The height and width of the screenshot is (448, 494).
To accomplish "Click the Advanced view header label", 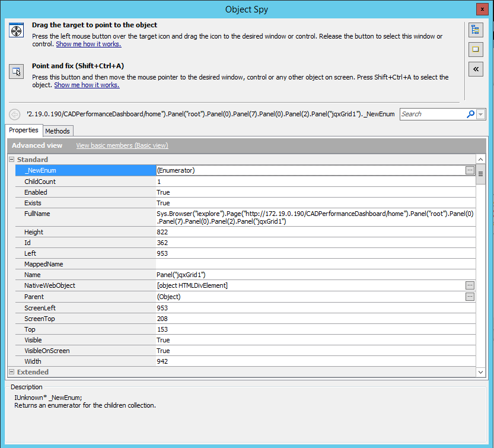I will click(37, 145).
